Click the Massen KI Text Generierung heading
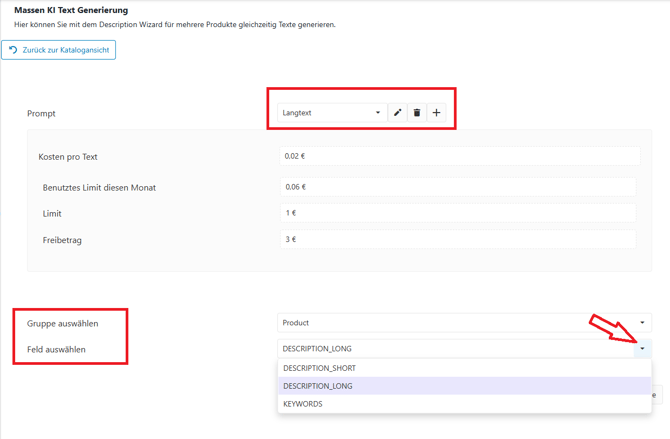Viewport: 670px width, 439px height. tap(70, 10)
